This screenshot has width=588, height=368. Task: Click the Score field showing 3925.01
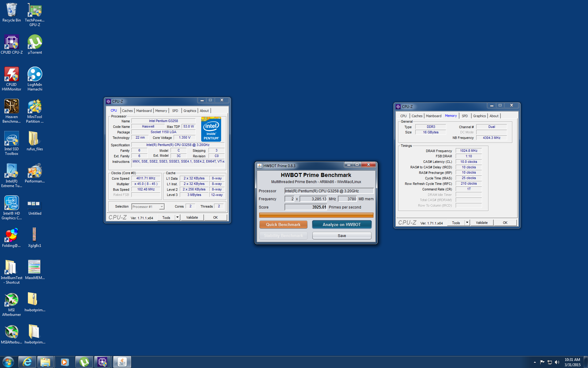point(306,207)
